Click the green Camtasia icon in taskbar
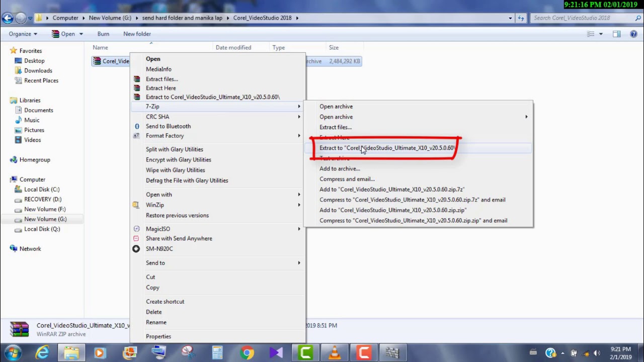644x362 pixels. tap(305, 353)
